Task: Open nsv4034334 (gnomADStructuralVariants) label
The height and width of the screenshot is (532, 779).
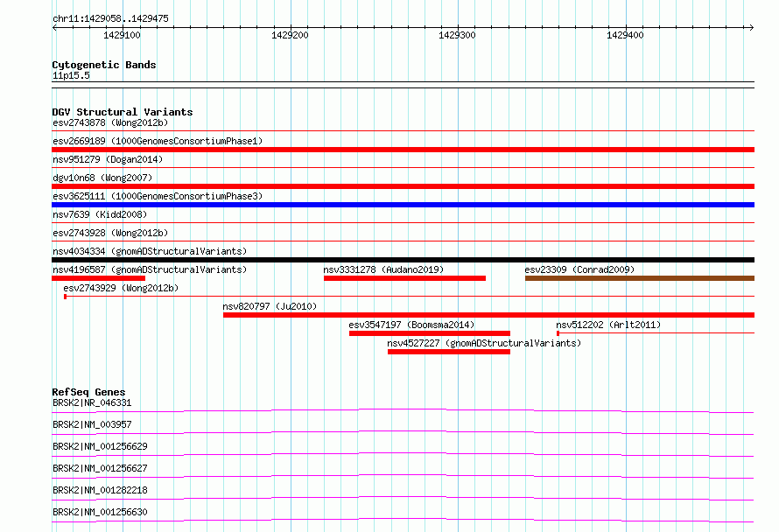Action: pos(150,251)
